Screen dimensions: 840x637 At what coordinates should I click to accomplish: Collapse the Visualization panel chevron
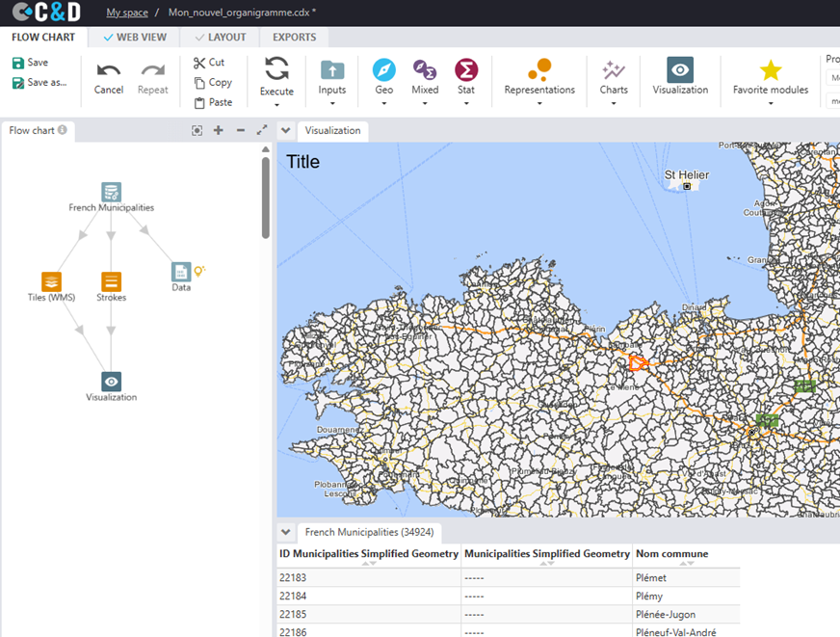pos(286,130)
